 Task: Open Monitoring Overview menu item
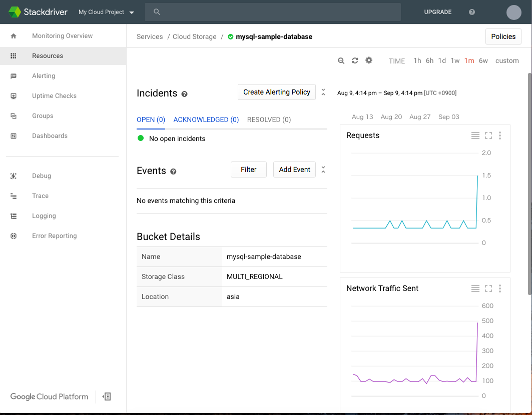(63, 36)
